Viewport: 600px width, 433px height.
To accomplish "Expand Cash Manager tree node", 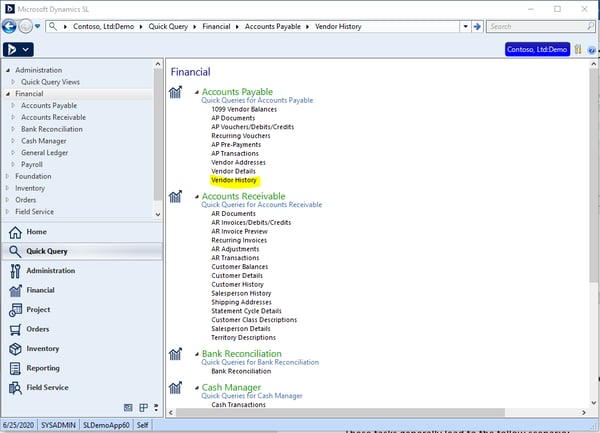I will tap(13, 141).
